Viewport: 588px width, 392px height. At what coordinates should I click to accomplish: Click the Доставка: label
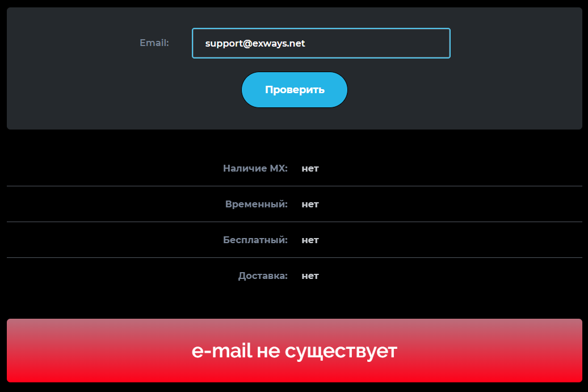point(262,276)
